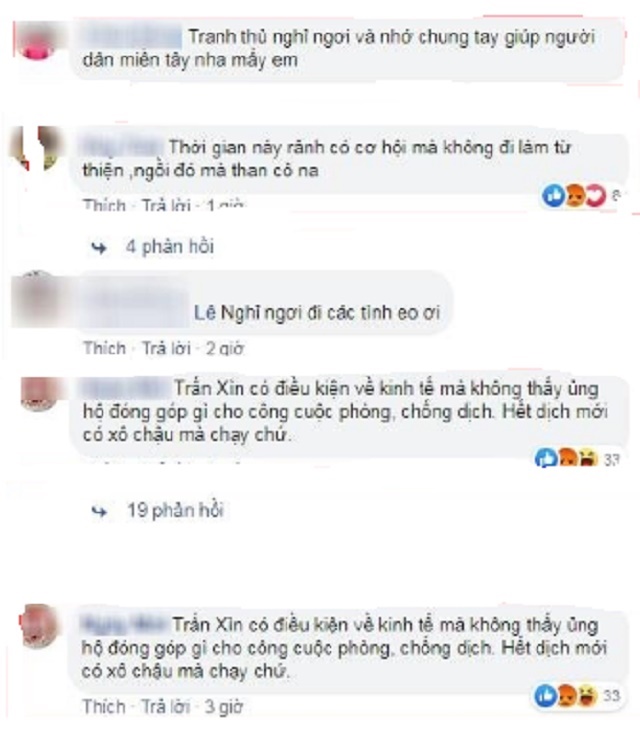Open the '3 giờ' timestamp link
The width and height of the screenshot is (640, 753).
[224, 707]
